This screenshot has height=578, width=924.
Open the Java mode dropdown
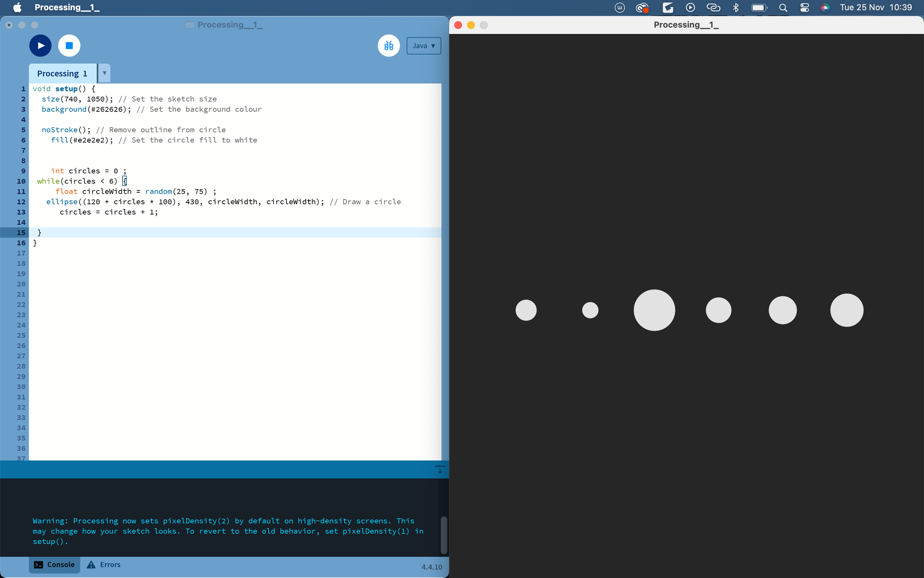(424, 46)
